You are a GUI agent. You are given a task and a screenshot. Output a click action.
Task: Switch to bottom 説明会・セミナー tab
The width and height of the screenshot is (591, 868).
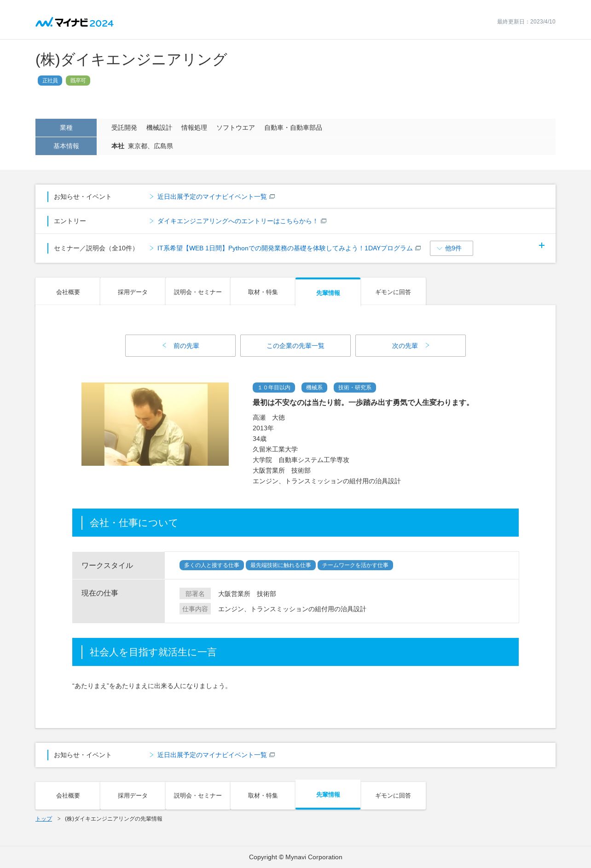pyautogui.click(x=197, y=795)
